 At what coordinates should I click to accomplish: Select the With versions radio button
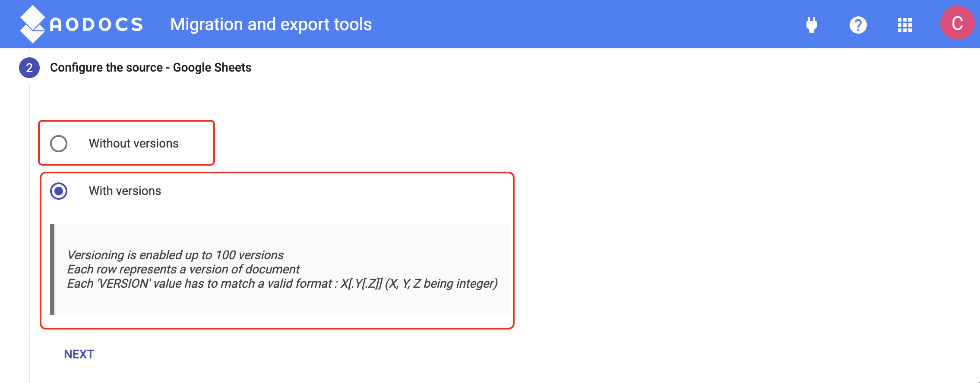[59, 191]
